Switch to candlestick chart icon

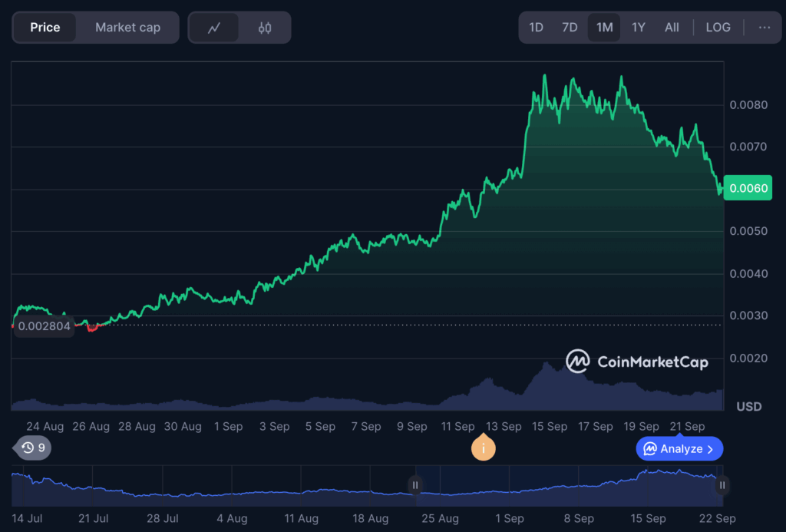pos(265,28)
